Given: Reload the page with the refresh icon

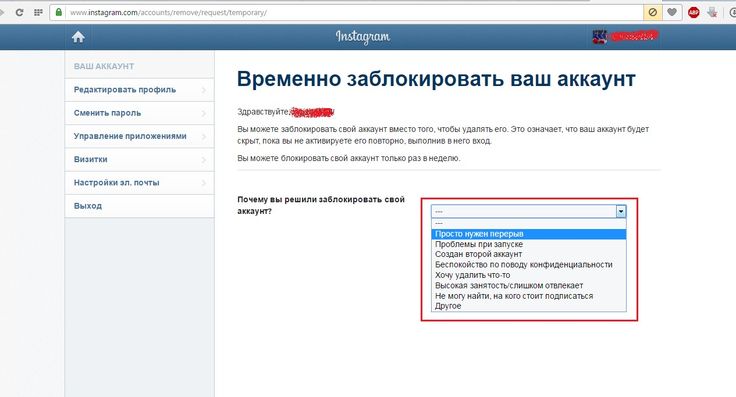Looking at the screenshot, I should (x=19, y=13).
